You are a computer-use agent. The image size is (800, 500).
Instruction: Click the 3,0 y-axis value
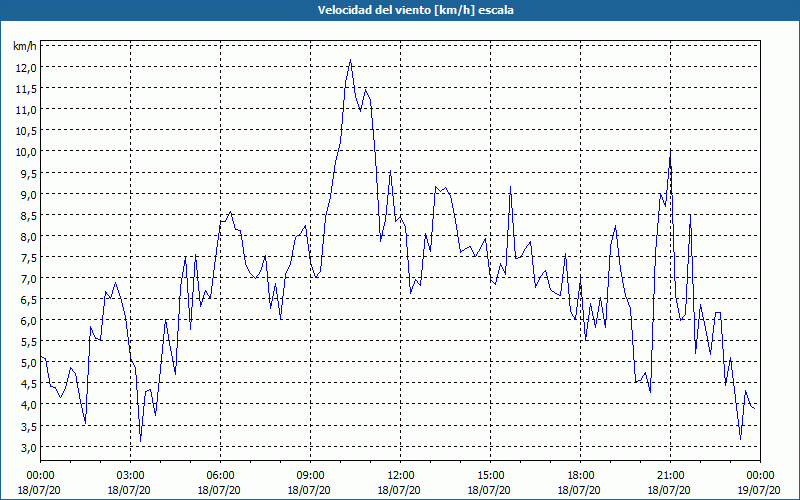[x=28, y=447]
